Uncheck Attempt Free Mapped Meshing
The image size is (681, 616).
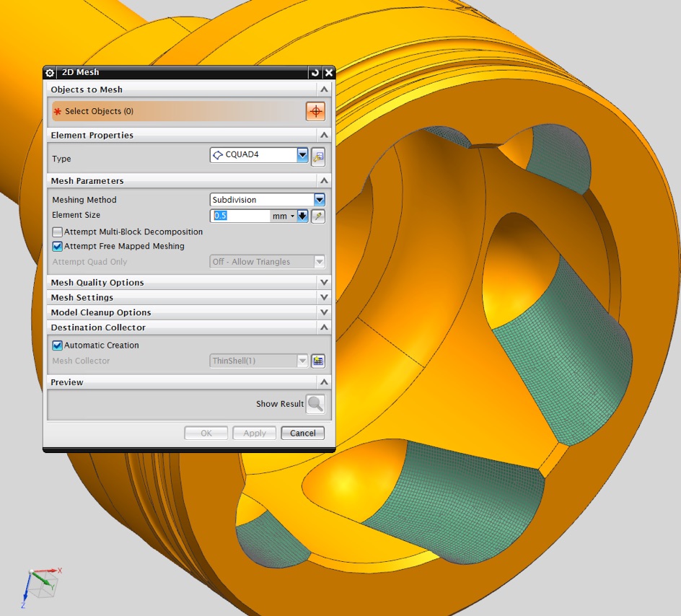(57, 247)
